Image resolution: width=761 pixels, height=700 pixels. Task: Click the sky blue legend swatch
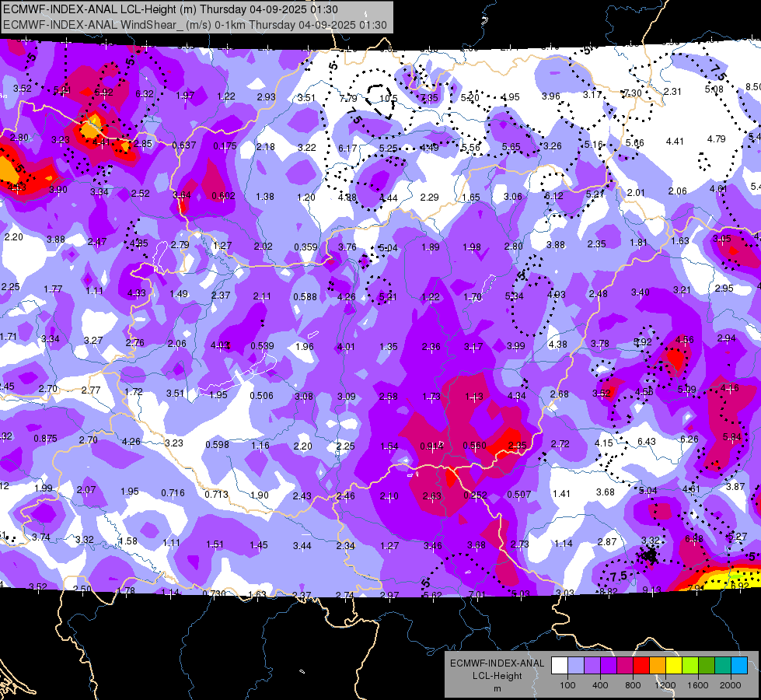tap(739, 666)
